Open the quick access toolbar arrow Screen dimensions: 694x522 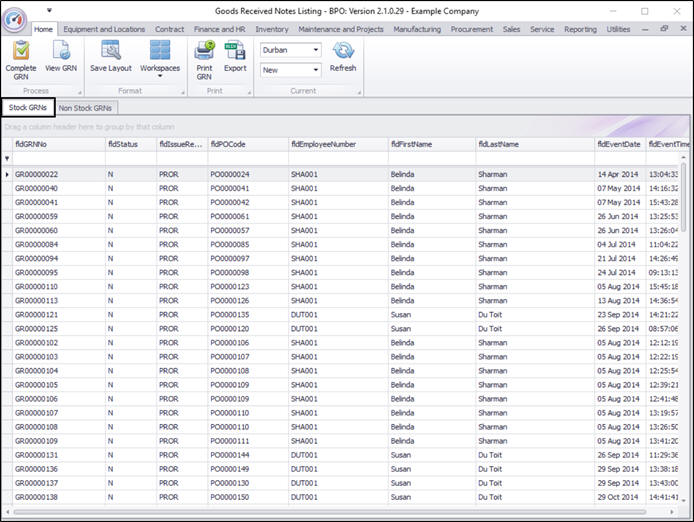(x=50, y=10)
